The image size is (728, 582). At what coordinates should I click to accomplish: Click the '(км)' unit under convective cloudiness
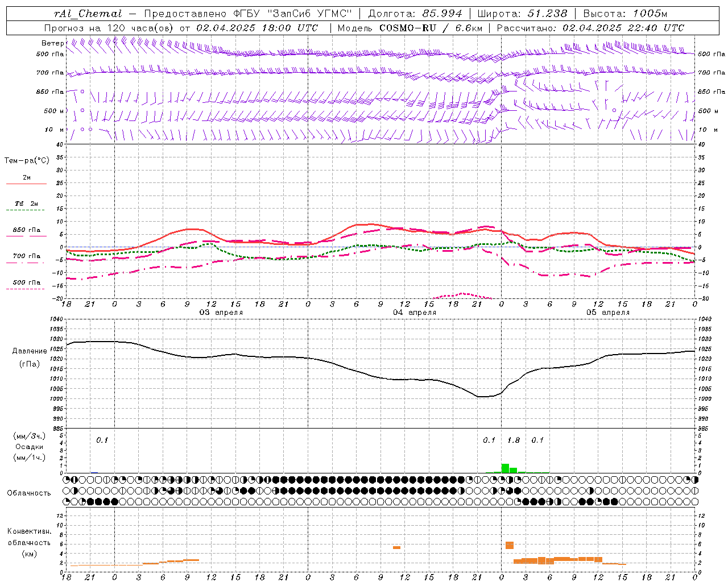[30, 554]
